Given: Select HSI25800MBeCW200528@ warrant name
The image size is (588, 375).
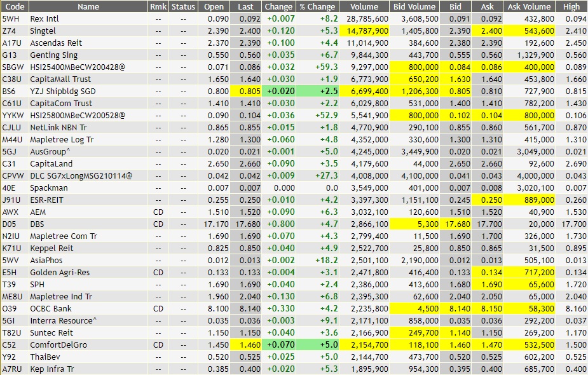Looking at the screenshot, I should tap(78, 115).
